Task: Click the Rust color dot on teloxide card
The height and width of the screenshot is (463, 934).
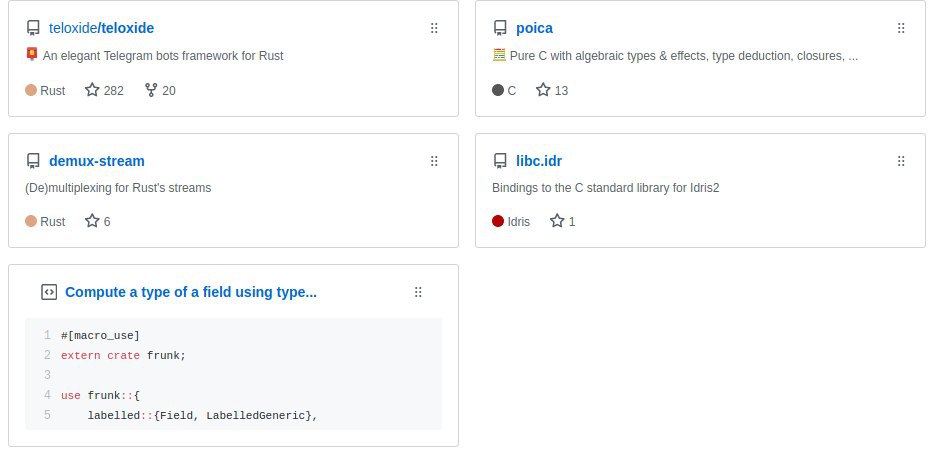Action: point(31,90)
